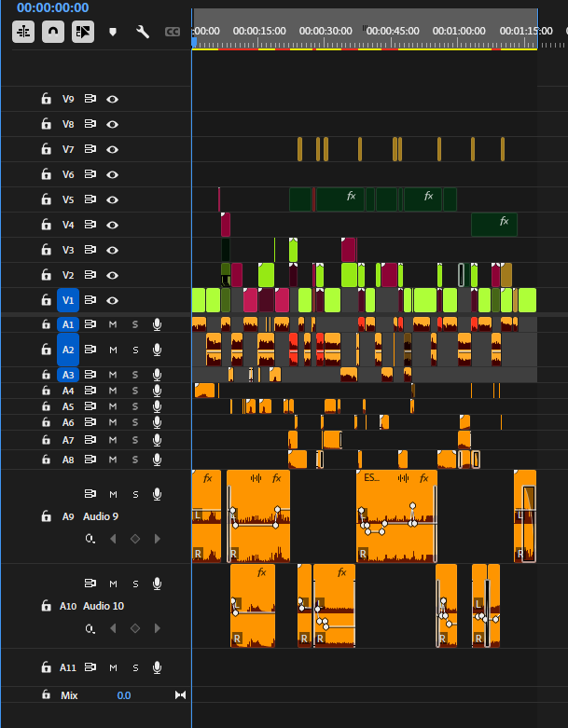This screenshot has width=568, height=728.
Task: Mute track A4
Action: 113,391
